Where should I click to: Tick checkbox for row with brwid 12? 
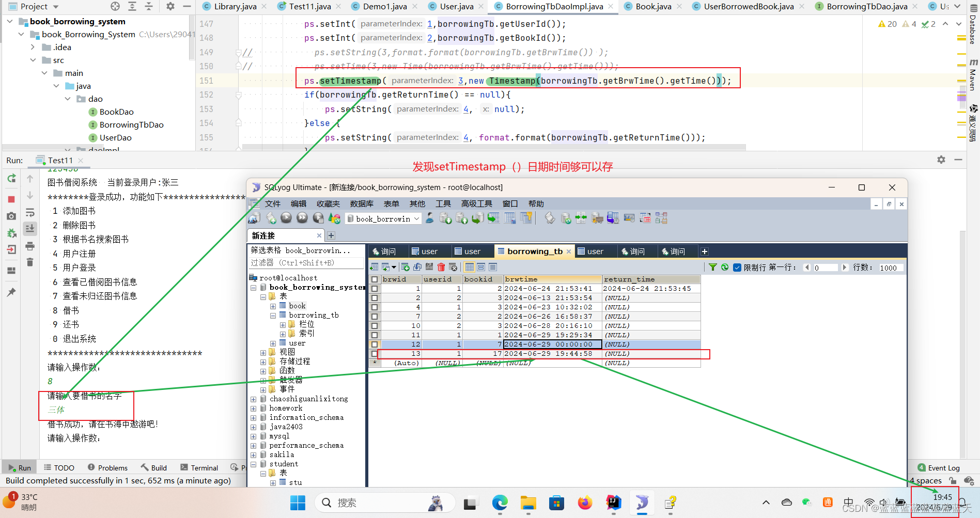click(x=375, y=344)
